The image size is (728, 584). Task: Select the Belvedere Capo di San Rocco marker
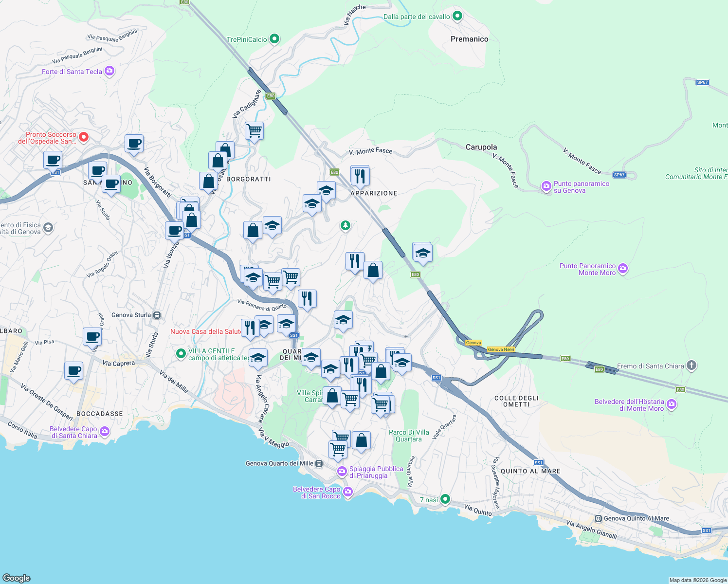(x=347, y=492)
